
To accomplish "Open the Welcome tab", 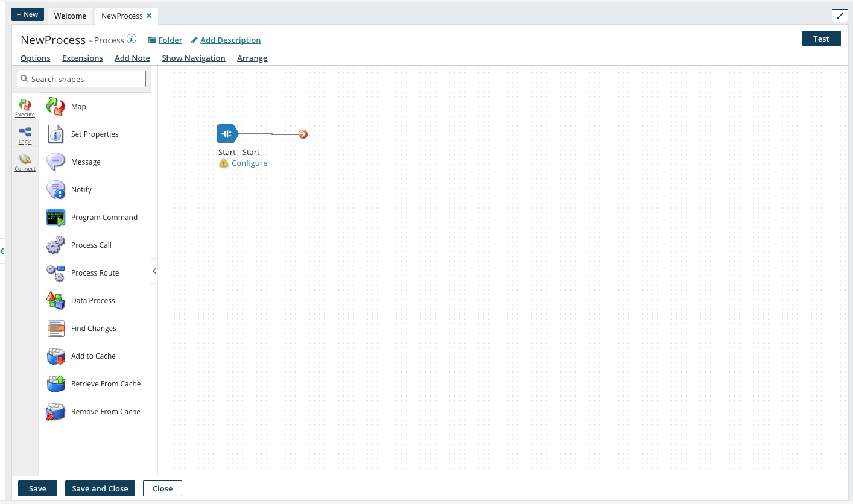I will click(x=70, y=16).
